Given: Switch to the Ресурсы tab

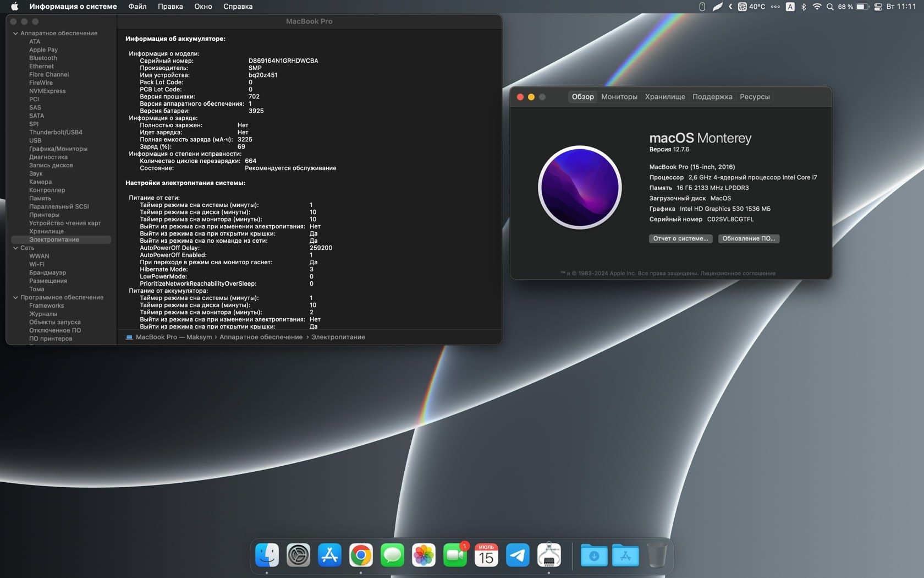Looking at the screenshot, I should (x=755, y=97).
